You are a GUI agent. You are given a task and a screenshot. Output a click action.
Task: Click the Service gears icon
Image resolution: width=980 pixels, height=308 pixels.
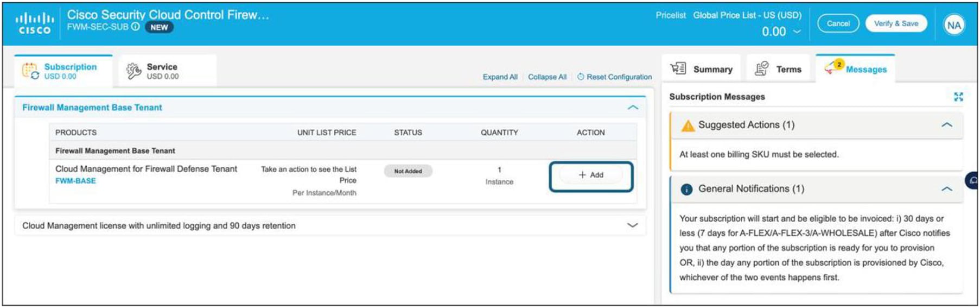point(133,71)
